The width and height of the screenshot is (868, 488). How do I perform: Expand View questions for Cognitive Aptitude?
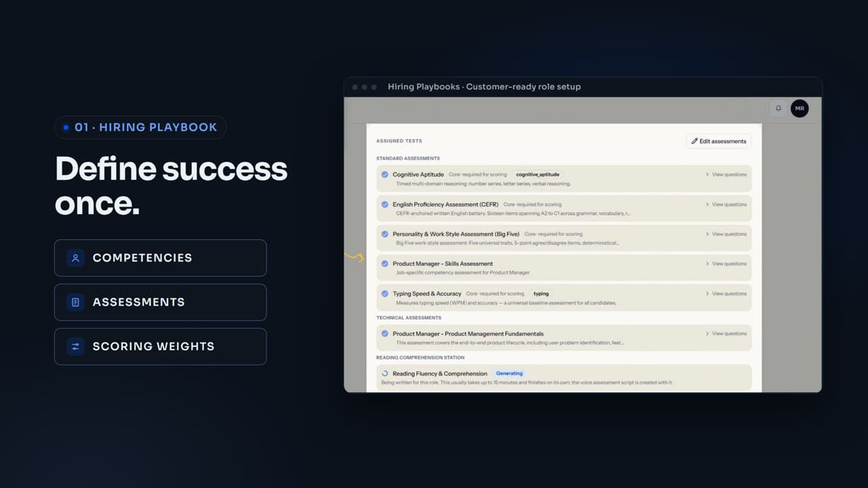[726, 174]
